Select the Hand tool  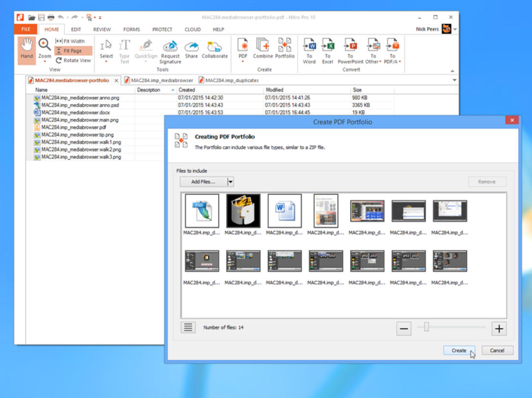[27, 49]
